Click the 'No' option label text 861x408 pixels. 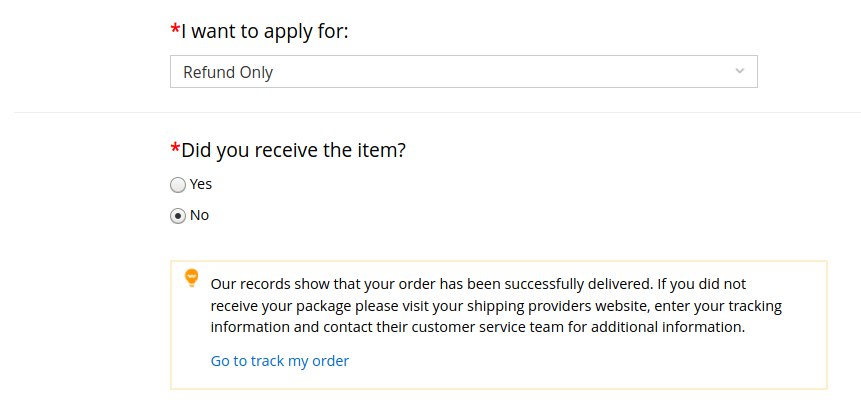coord(199,215)
